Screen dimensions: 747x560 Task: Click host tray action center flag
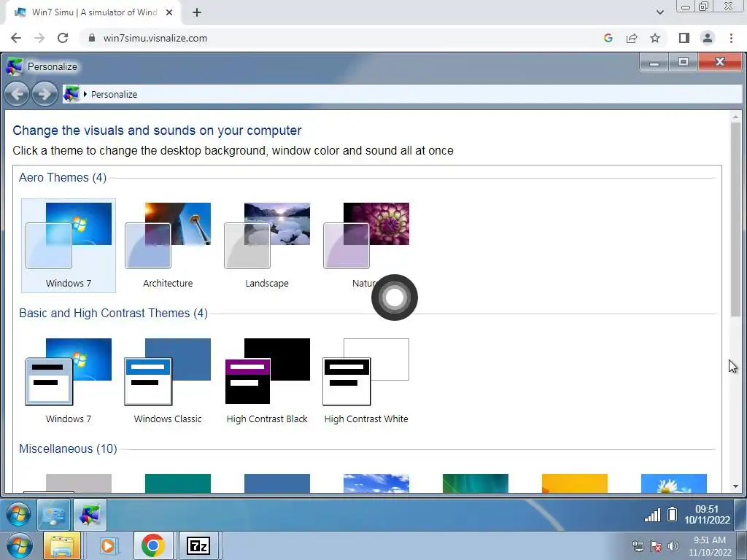pyautogui.click(x=656, y=546)
